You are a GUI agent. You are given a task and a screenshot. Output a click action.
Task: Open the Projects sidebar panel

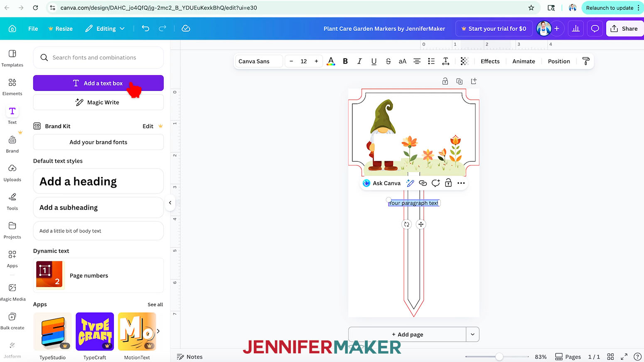[x=12, y=230]
